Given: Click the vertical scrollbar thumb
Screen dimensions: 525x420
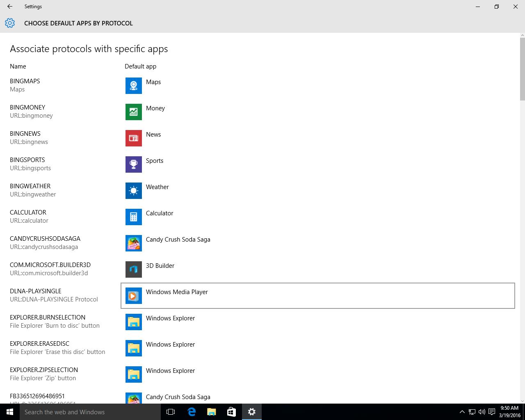Looking at the screenshot, I should pyautogui.click(x=522, y=69).
